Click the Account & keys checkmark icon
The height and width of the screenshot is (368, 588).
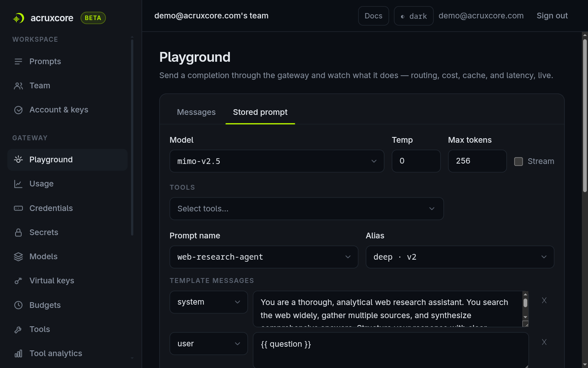click(18, 110)
